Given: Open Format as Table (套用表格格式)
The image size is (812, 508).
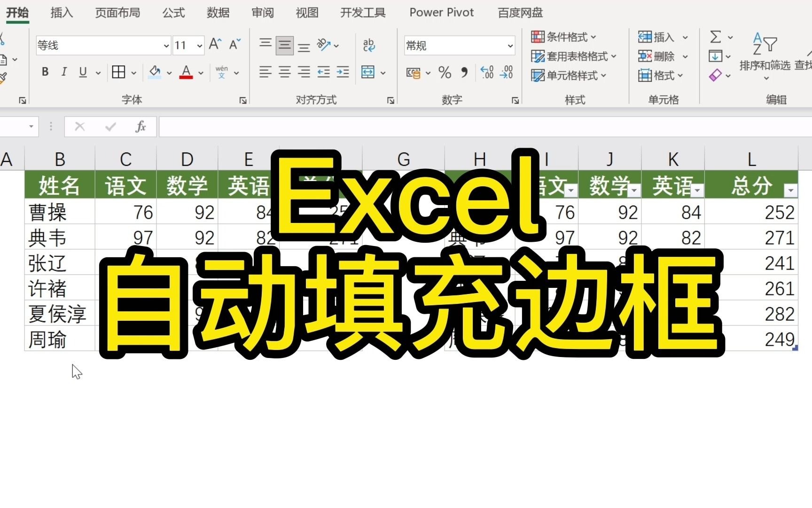Looking at the screenshot, I should click(573, 56).
